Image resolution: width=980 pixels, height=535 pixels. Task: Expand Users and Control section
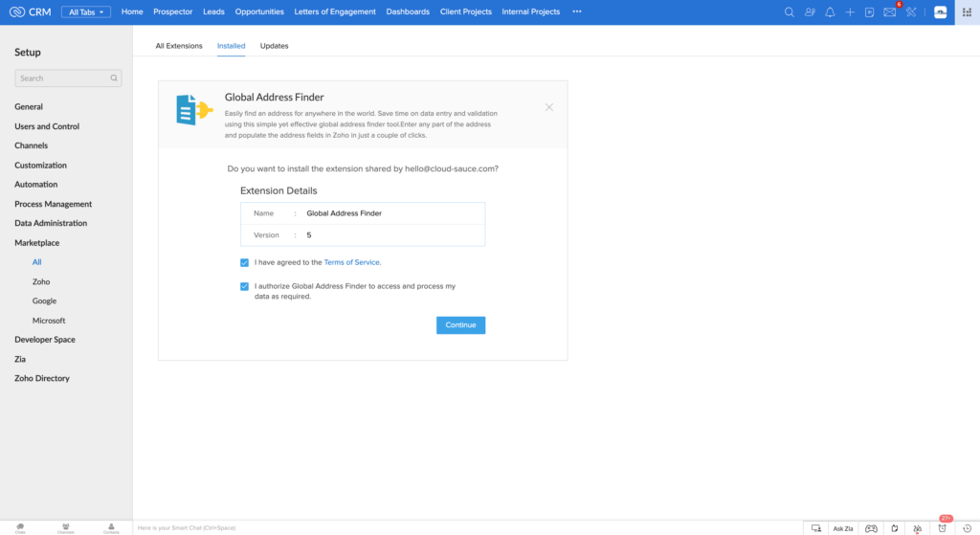pos(47,126)
